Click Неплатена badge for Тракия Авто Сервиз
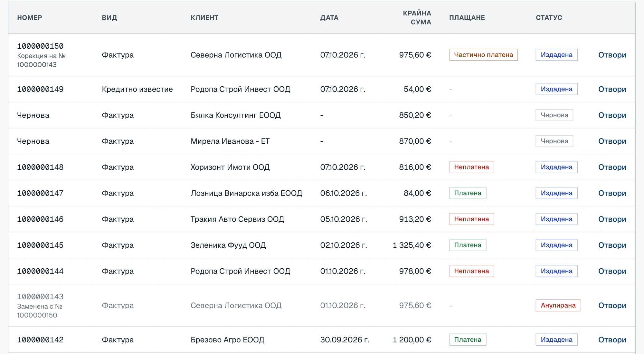Image resolution: width=644 pixels, height=354 pixels. coord(471,219)
